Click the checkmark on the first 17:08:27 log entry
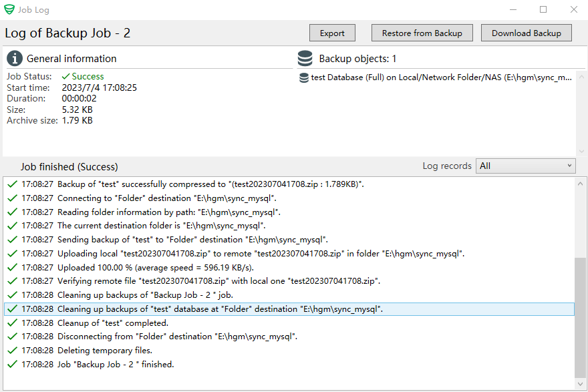This screenshot has height=392, width=588. pyautogui.click(x=11, y=184)
